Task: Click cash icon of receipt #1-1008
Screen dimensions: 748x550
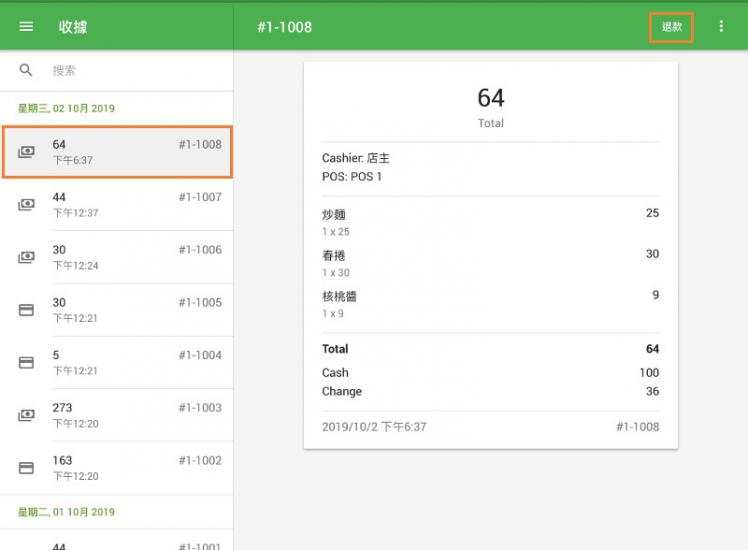Action: [x=26, y=152]
